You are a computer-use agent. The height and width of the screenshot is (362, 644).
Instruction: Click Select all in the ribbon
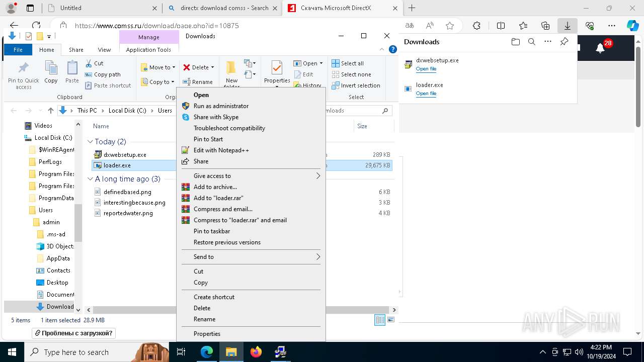[347, 63]
